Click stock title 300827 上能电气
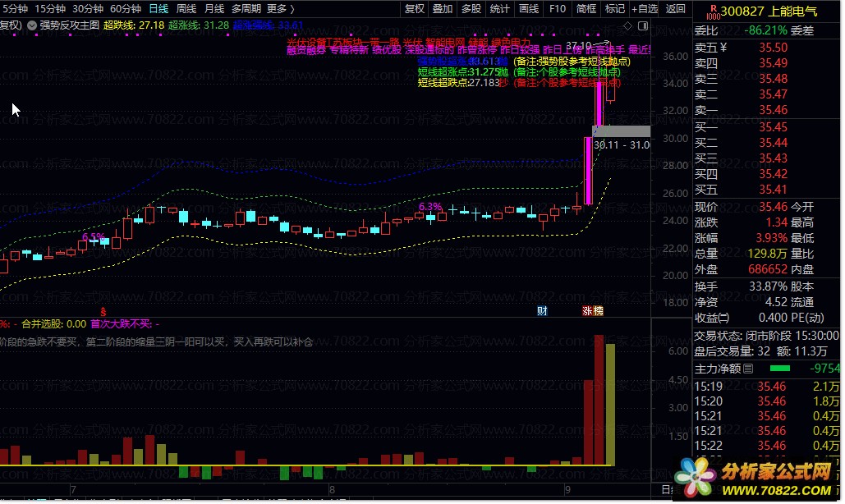Image resolution: width=845 pixels, height=504 pixels. pyautogui.click(x=769, y=11)
